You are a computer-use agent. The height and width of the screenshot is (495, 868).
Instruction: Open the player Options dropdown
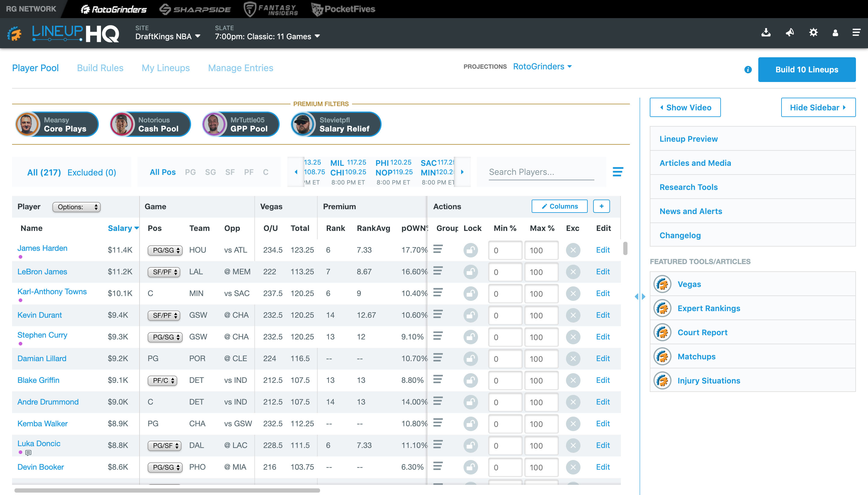click(x=77, y=207)
